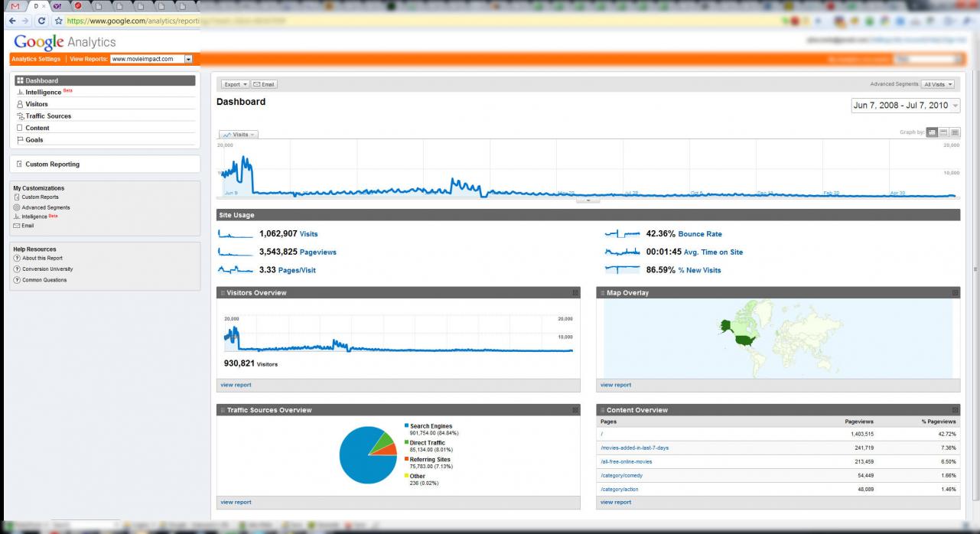
Task: Open the Yahoo browser tab
Action: (x=57, y=6)
